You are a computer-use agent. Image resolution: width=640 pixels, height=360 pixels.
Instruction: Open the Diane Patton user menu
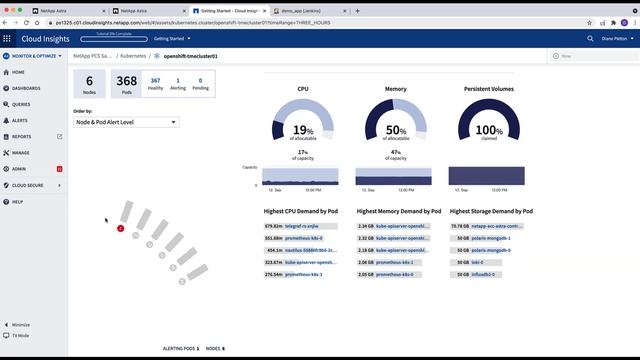click(617, 38)
